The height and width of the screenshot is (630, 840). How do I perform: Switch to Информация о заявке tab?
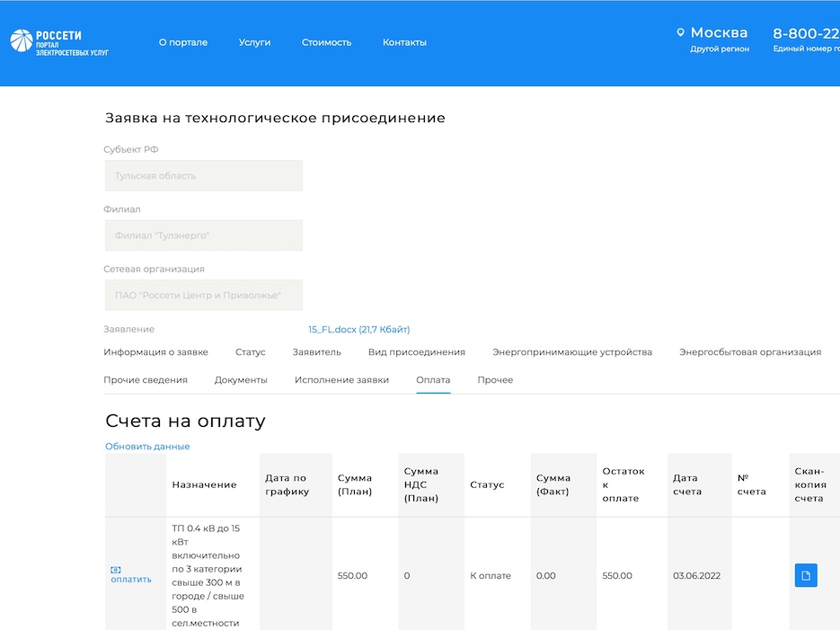tap(156, 352)
